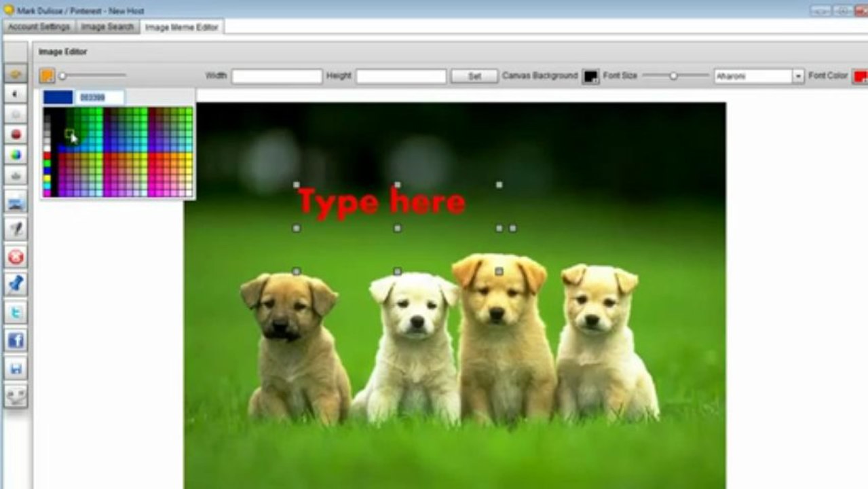This screenshot has height=489, width=868.
Task: Click the Set button
Action: [474, 76]
